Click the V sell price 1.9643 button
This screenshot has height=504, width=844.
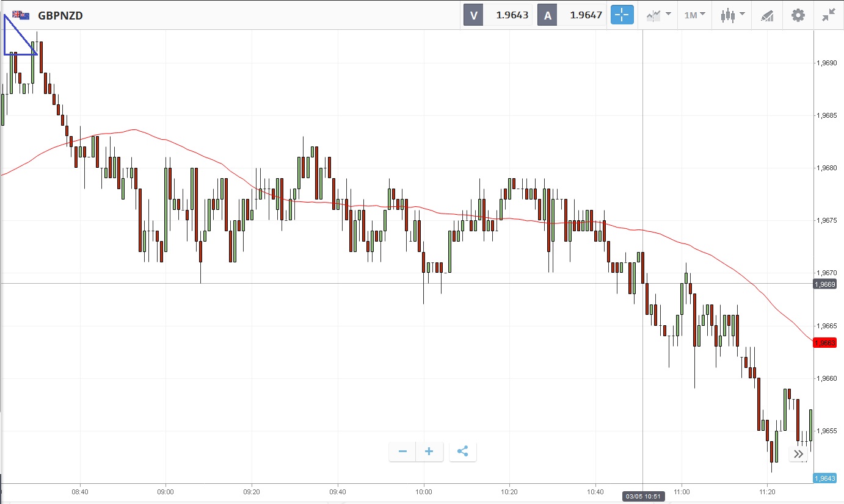coord(498,15)
